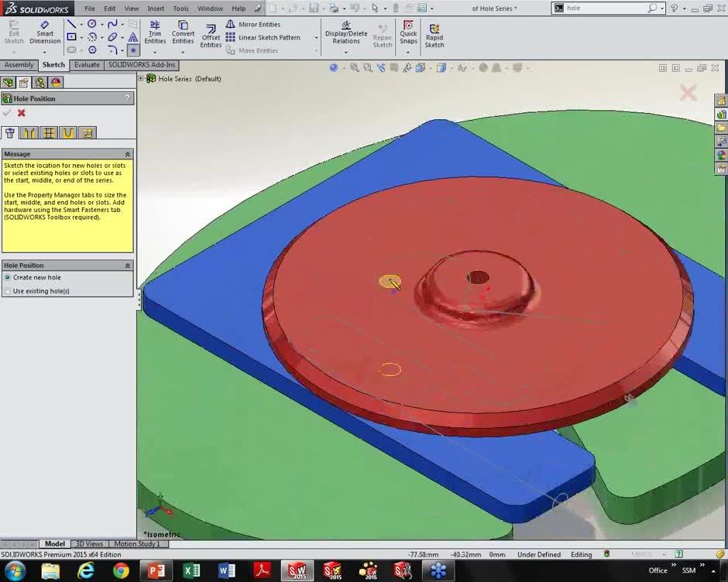Click the Trim Entities tool
Image resolution: width=728 pixels, height=582 pixels.
coord(155,32)
